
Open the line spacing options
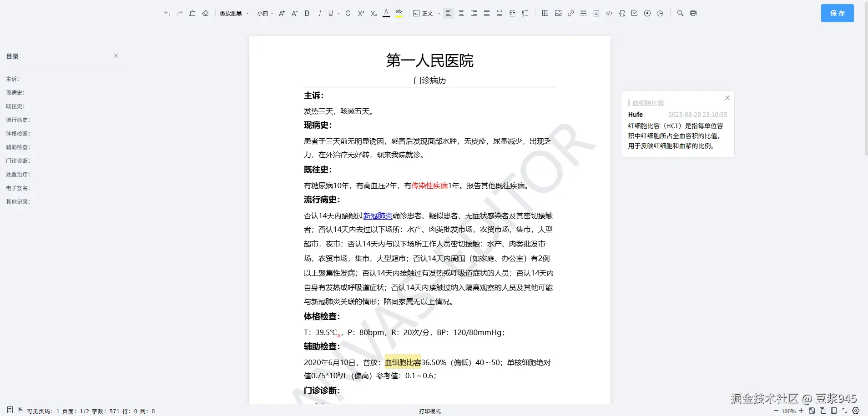(x=512, y=14)
